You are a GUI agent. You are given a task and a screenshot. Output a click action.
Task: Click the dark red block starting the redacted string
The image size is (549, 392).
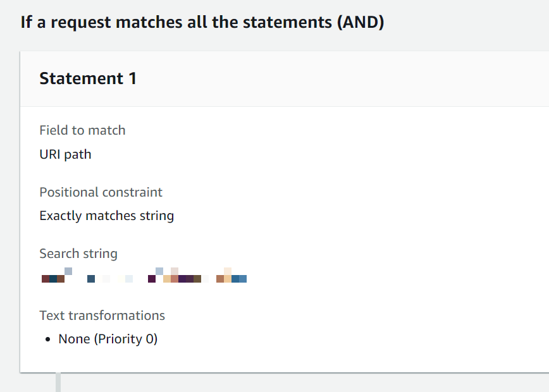click(x=46, y=279)
